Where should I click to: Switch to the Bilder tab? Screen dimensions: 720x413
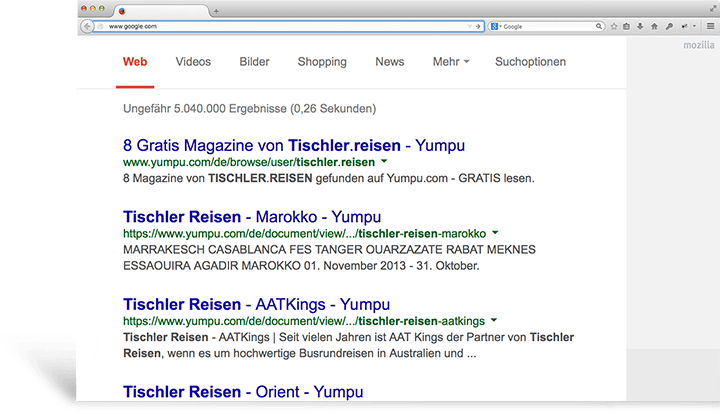coord(254,62)
